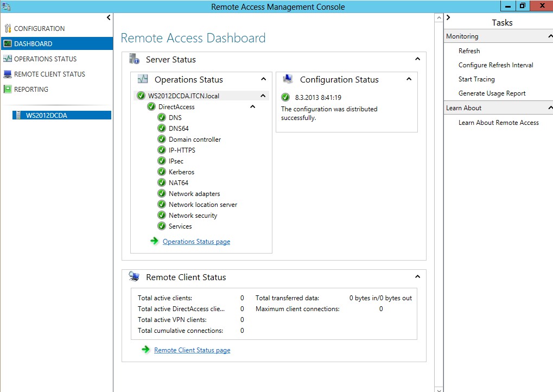Collapse the Operations Status panel
The width and height of the screenshot is (553, 392).
[263, 79]
